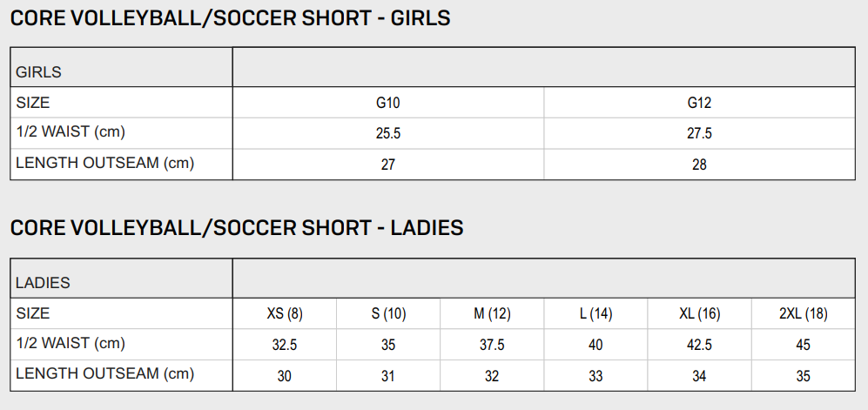Click the Girls shorts section heading
The width and height of the screenshot is (868, 410).
230,18
